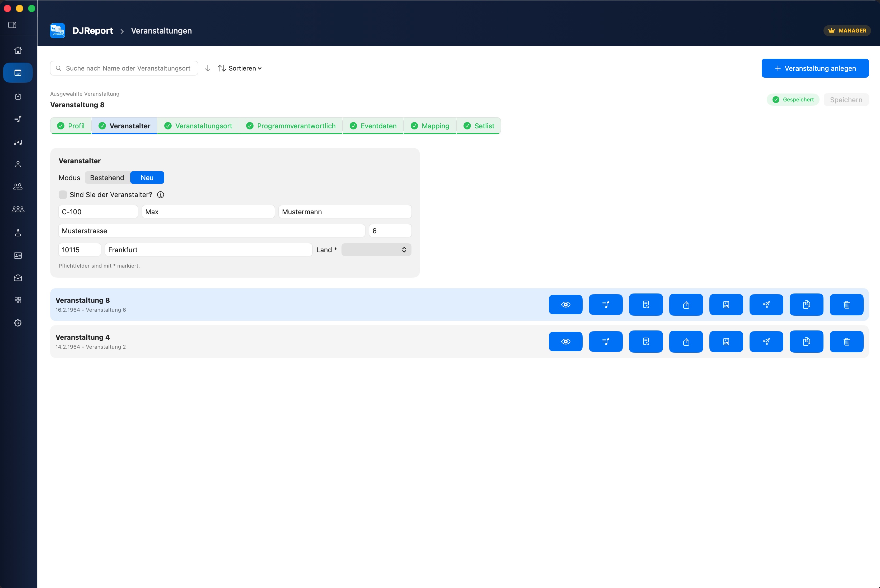Click the 'Veranstaltung anlegen' button
Image resolution: width=880 pixels, height=588 pixels.
pos(815,68)
